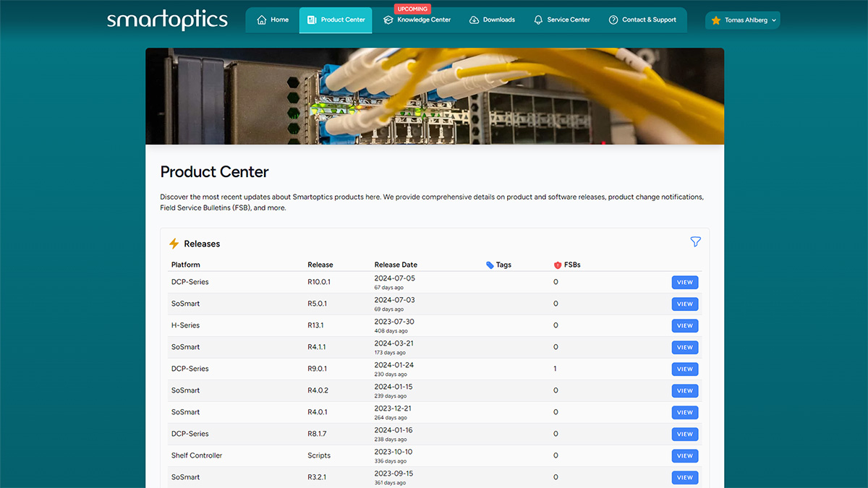The height and width of the screenshot is (488, 868).
Task: Click the 2023-07-30 release date
Action: click(395, 322)
